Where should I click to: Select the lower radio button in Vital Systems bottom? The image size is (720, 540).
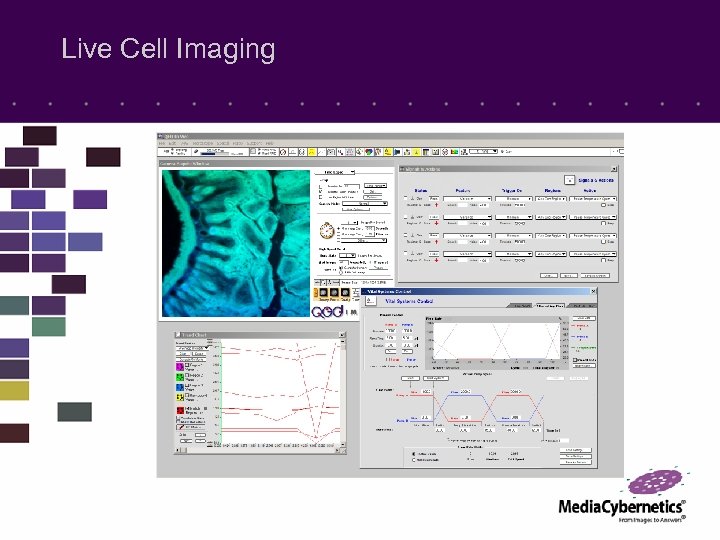pyautogui.click(x=414, y=460)
